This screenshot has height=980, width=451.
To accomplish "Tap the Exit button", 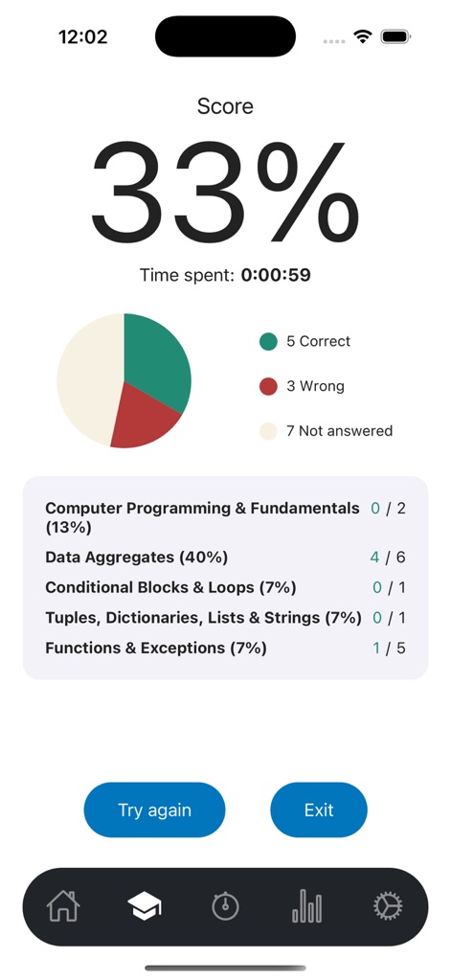I will 319,810.
